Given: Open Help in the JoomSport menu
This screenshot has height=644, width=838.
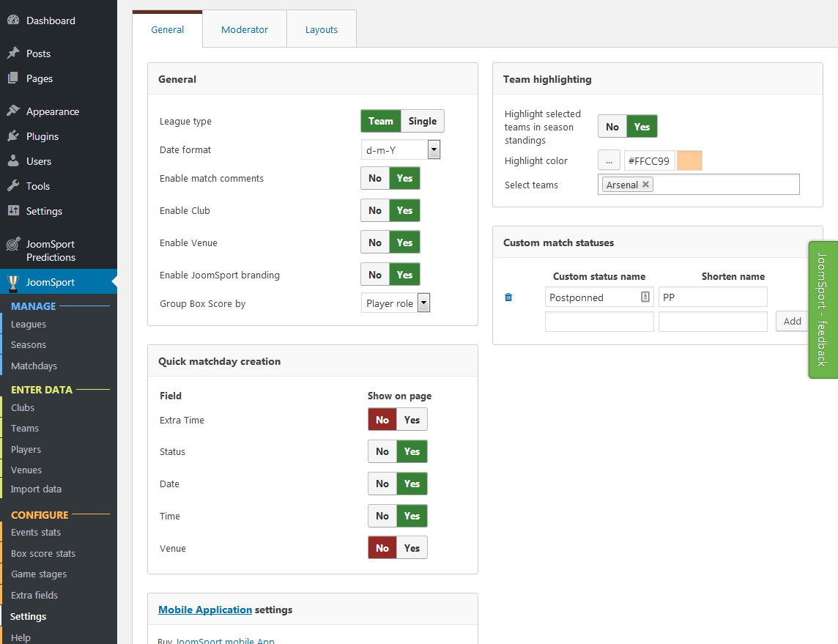Looking at the screenshot, I should click(21, 637).
